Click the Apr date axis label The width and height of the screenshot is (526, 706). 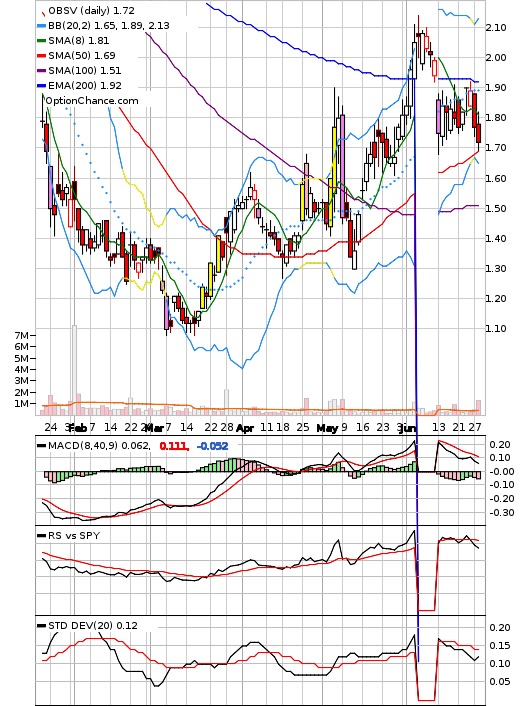click(245, 428)
